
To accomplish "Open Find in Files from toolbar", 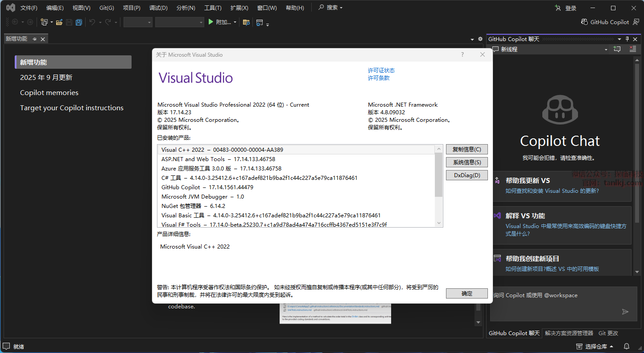I will pos(246,22).
